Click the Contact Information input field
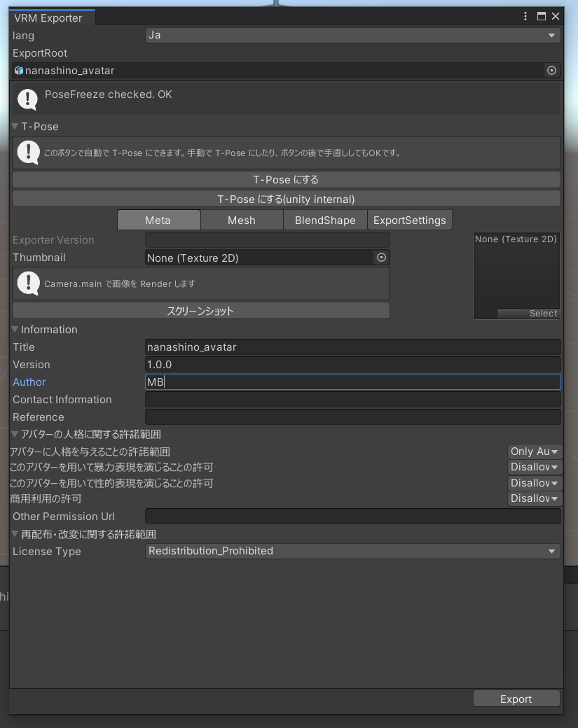This screenshot has width=578, height=728. (352, 400)
